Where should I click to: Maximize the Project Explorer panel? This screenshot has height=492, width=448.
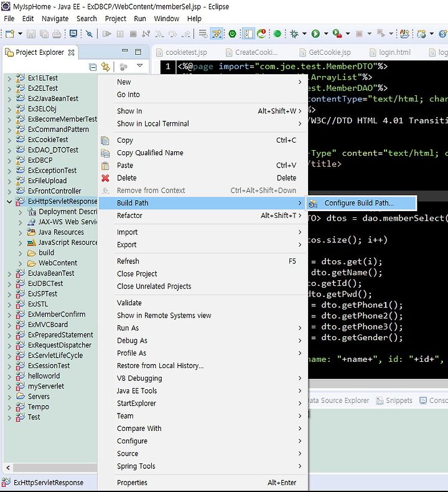(x=138, y=52)
